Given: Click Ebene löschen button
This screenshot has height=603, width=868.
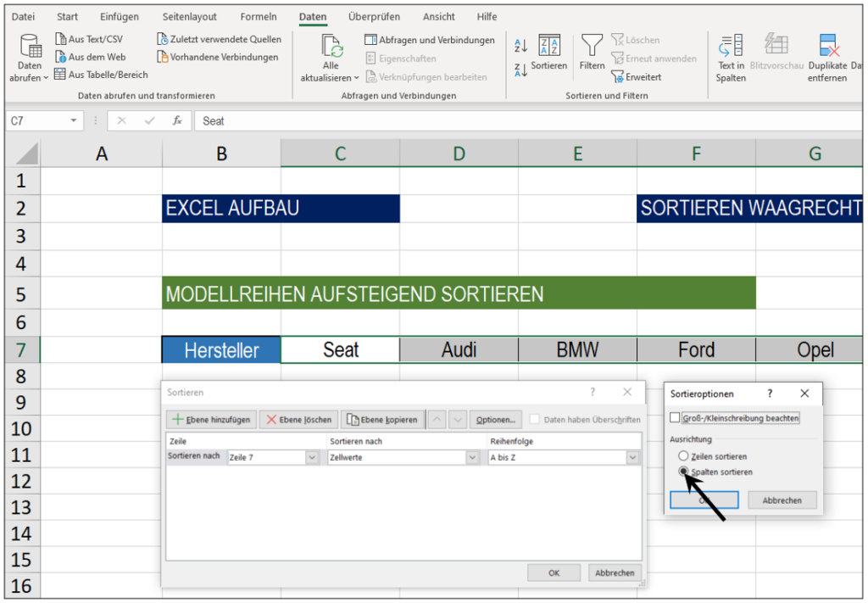Looking at the screenshot, I should [x=299, y=419].
